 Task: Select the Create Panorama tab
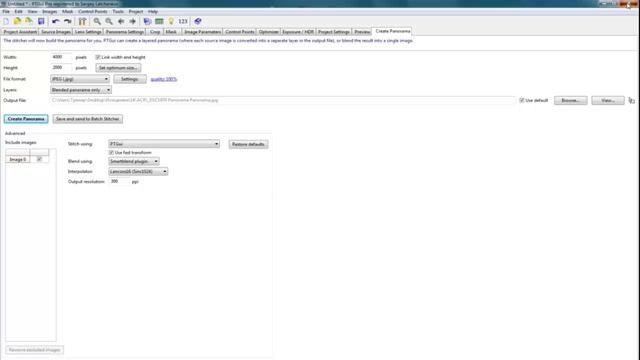click(393, 31)
